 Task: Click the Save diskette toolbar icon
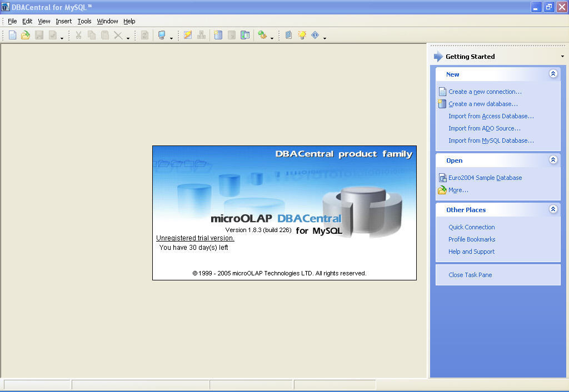[x=39, y=35]
